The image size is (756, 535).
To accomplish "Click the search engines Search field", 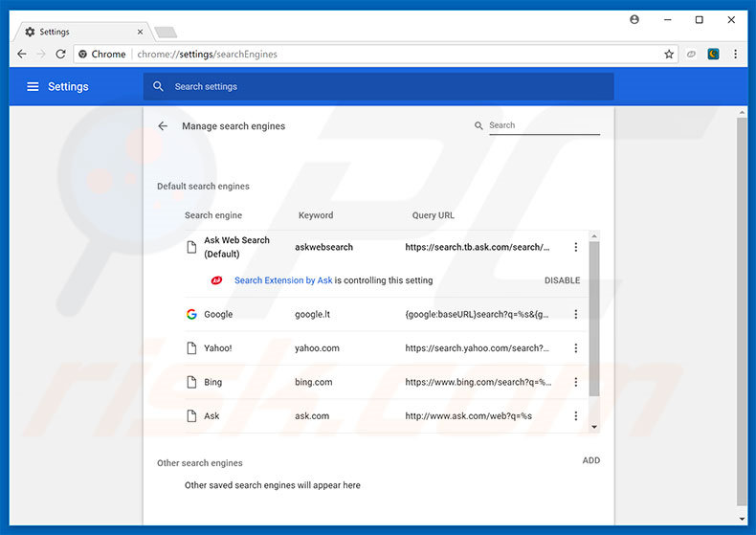I will coord(545,125).
